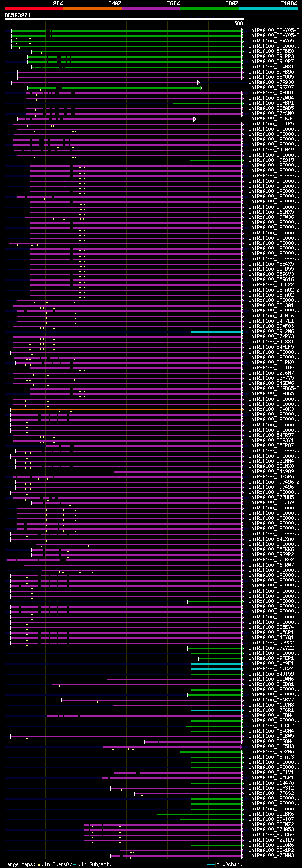Select UniRef100_C5YBP1 label
This screenshot has width=302, height=868.
[x=271, y=103]
